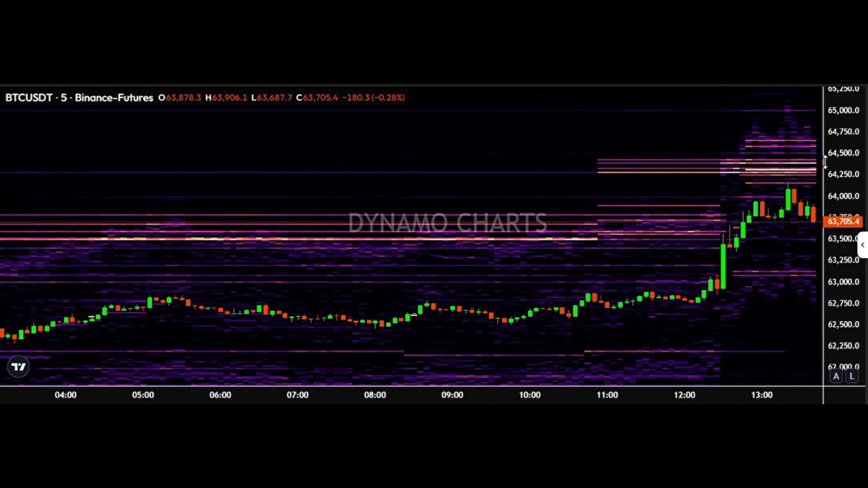Screen dimensions: 868x488
Task: Click the high value H63,906.1
Action: (x=226, y=98)
